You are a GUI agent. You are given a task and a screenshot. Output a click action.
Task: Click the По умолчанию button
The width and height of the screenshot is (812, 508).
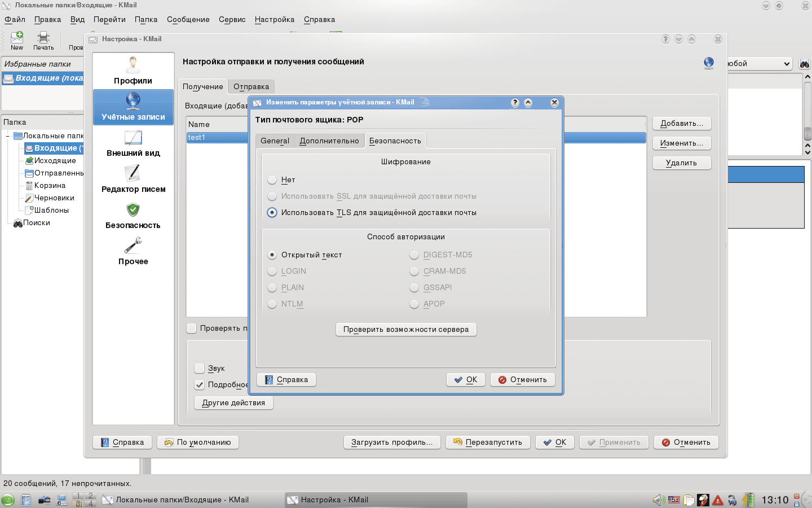click(198, 442)
